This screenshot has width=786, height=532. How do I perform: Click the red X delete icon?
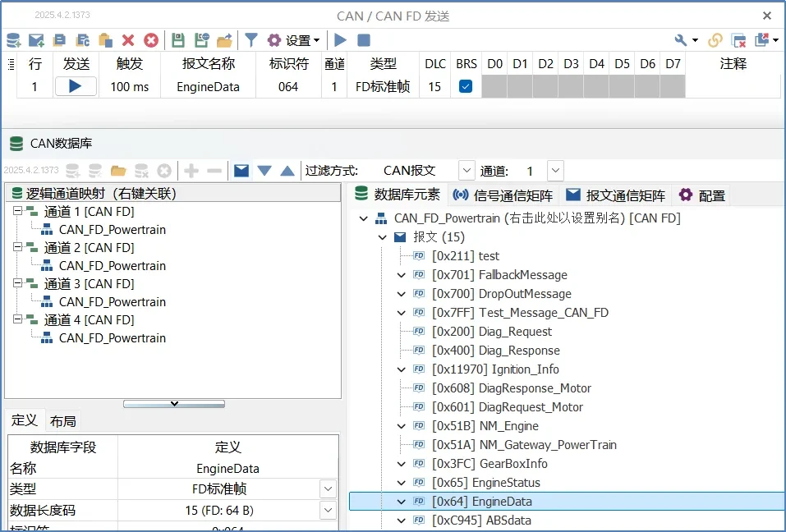click(128, 40)
